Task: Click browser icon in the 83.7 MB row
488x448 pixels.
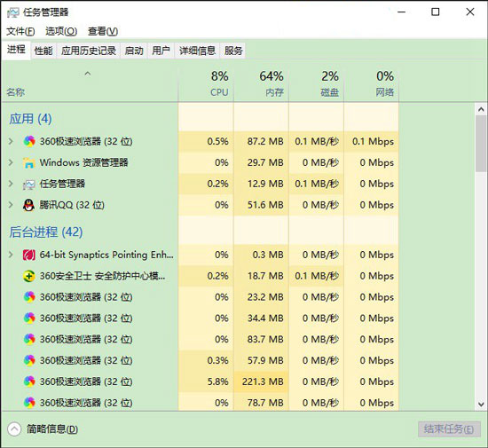Action: click(29, 340)
